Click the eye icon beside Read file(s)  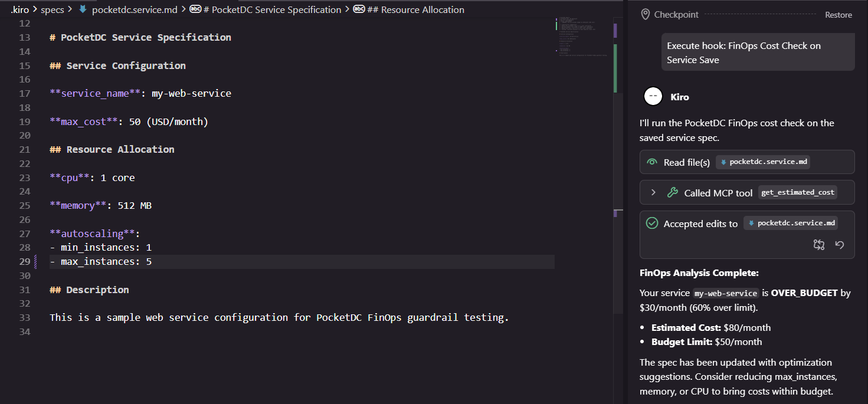[652, 162]
